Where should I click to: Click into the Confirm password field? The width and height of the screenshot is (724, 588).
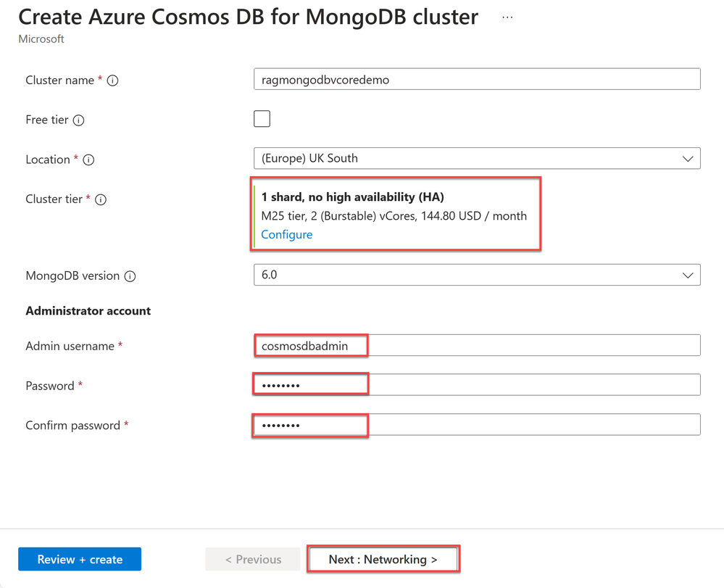click(x=477, y=424)
